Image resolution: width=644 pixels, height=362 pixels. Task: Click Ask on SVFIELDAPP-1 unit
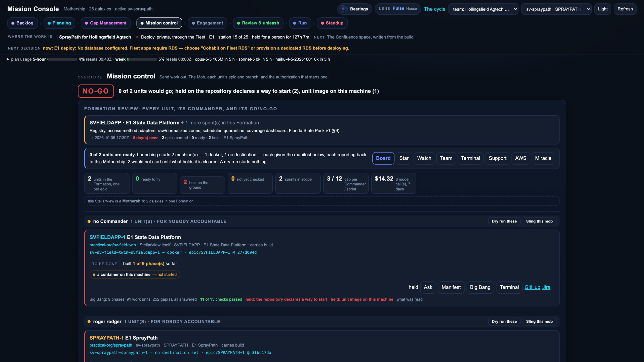point(428,287)
